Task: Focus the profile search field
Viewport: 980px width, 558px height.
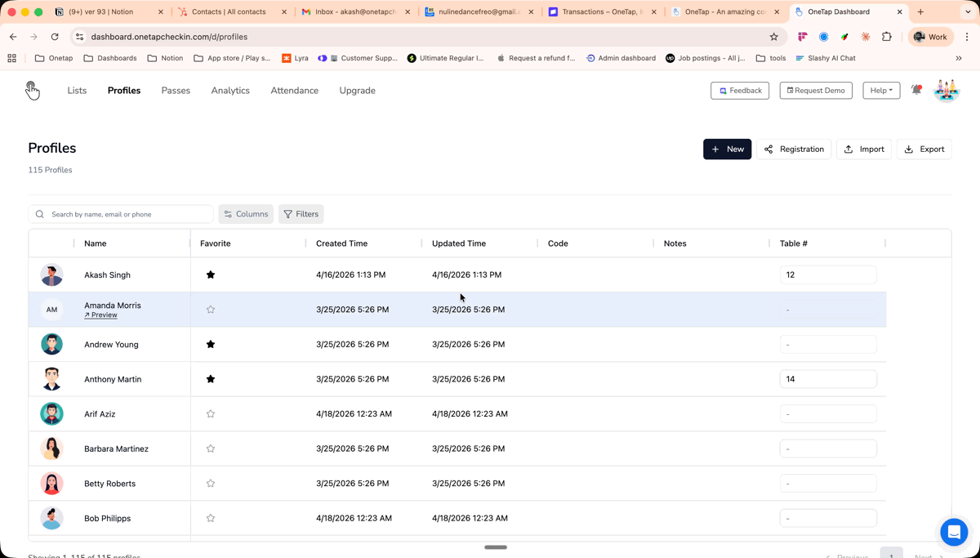Action: tap(121, 214)
